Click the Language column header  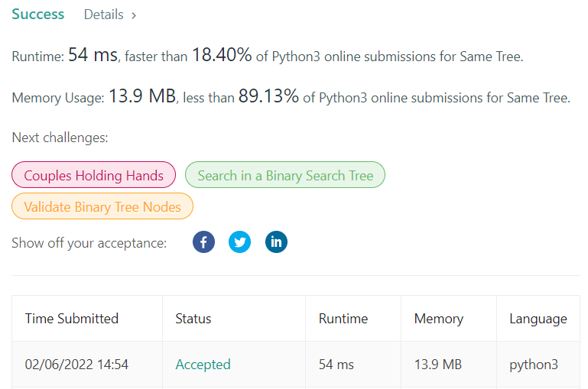pos(538,319)
